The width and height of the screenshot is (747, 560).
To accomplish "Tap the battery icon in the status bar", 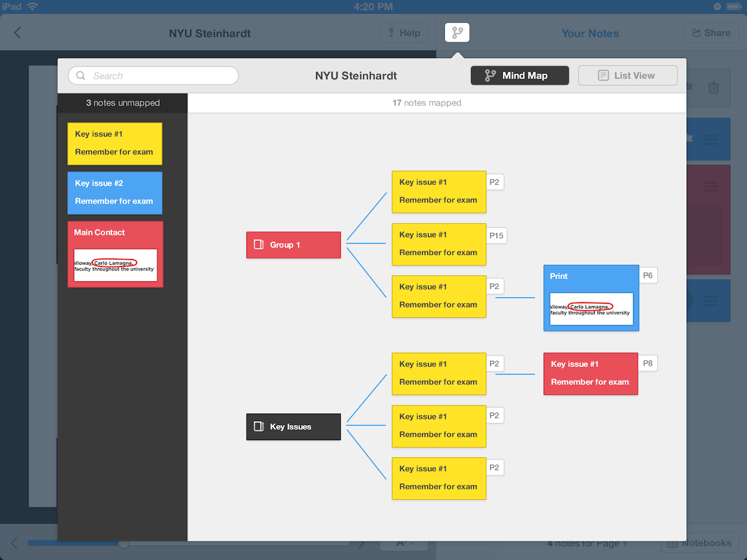I will click(734, 7).
